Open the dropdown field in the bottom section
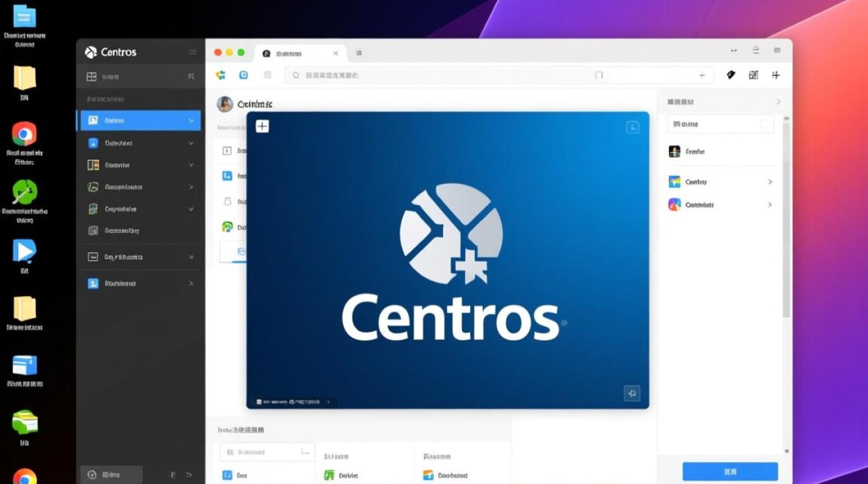The height and width of the screenshot is (484, 868). pyautogui.click(x=267, y=452)
